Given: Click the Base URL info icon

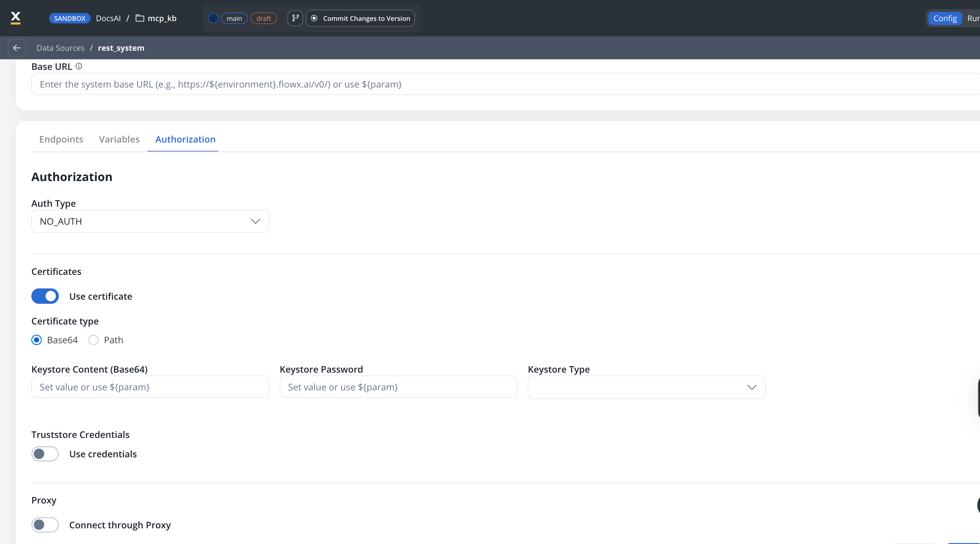Looking at the screenshot, I should (x=79, y=66).
